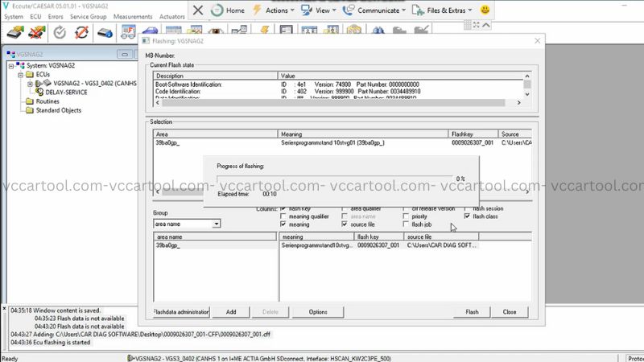Toggle the meaning column checkbox
Image resolution: width=644 pixels, height=362 pixels.
(x=283, y=224)
